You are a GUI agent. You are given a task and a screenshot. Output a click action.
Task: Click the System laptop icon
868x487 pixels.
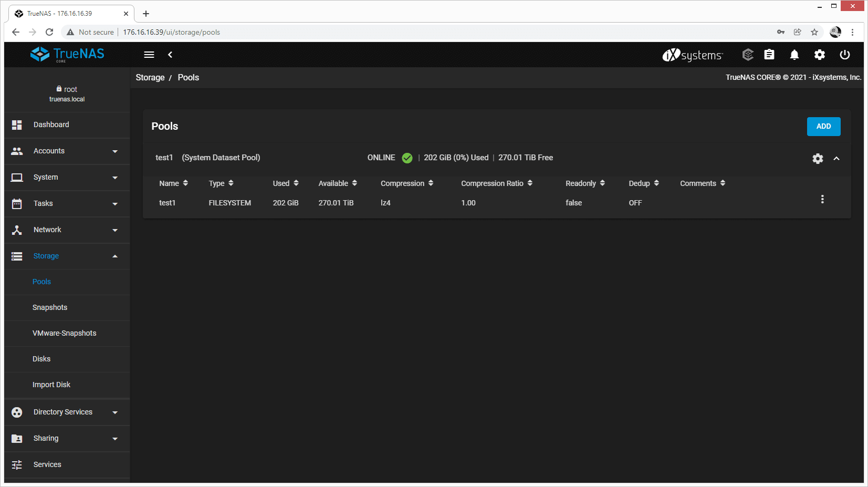coord(17,177)
